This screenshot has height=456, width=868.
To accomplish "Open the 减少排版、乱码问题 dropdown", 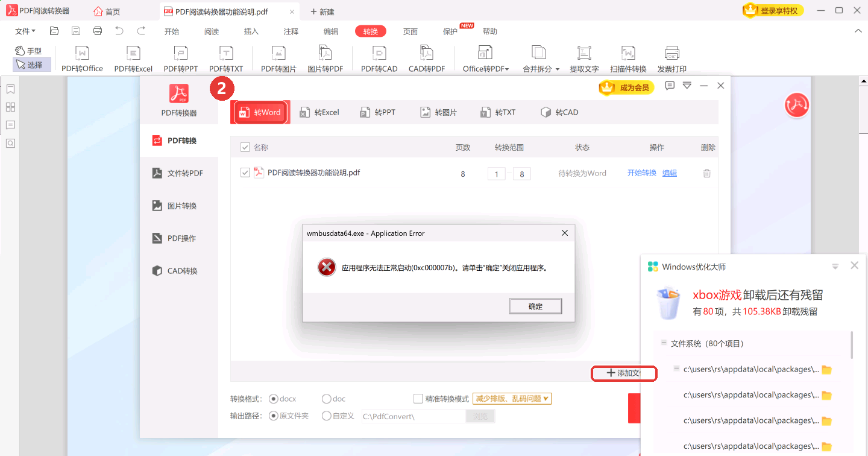I will (512, 399).
